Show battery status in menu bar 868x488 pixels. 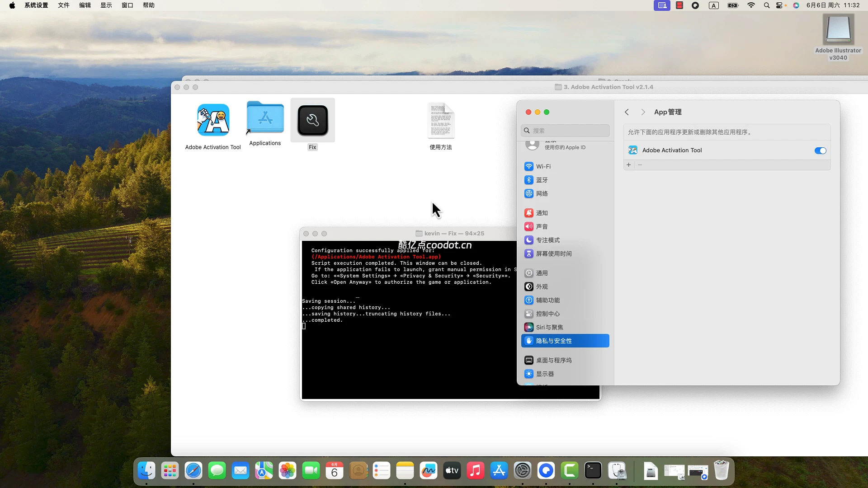pos(733,5)
